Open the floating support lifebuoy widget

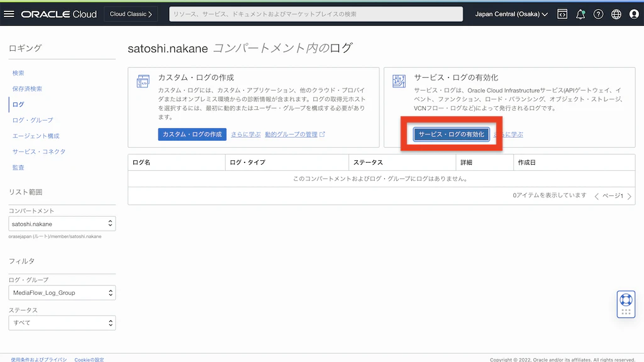(x=626, y=304)
